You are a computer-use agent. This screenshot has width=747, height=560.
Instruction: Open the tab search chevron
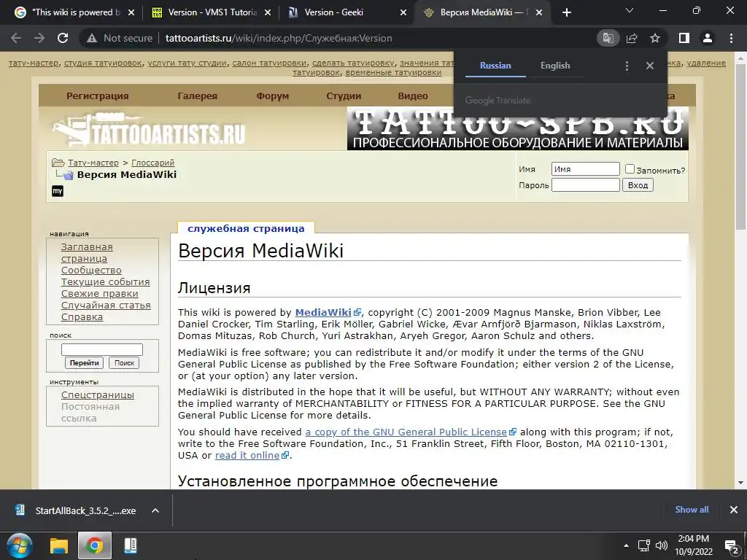coord(630,10)
